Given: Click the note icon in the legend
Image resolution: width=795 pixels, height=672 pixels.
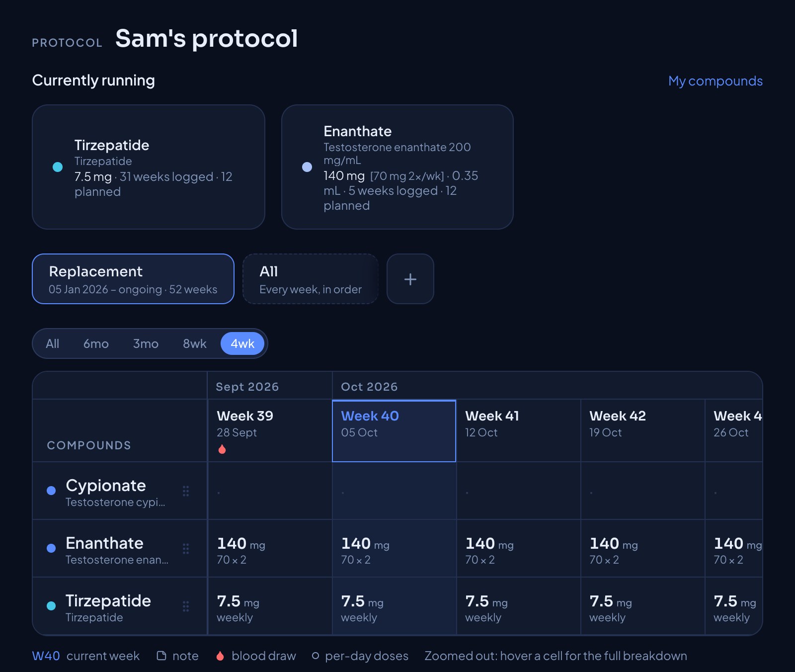Looking at the screenshot, I should click(x=161, y=656).
